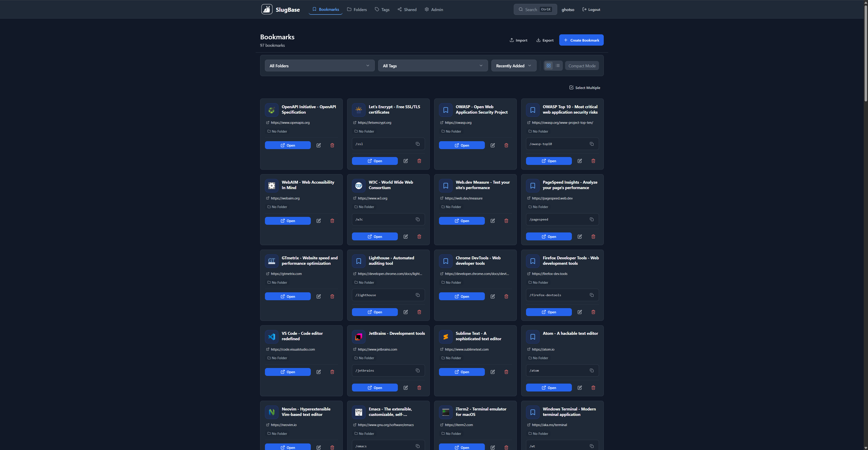
Task: Change the Recently Added sort order
Action: pyautogui.click(x=514, y=66)
